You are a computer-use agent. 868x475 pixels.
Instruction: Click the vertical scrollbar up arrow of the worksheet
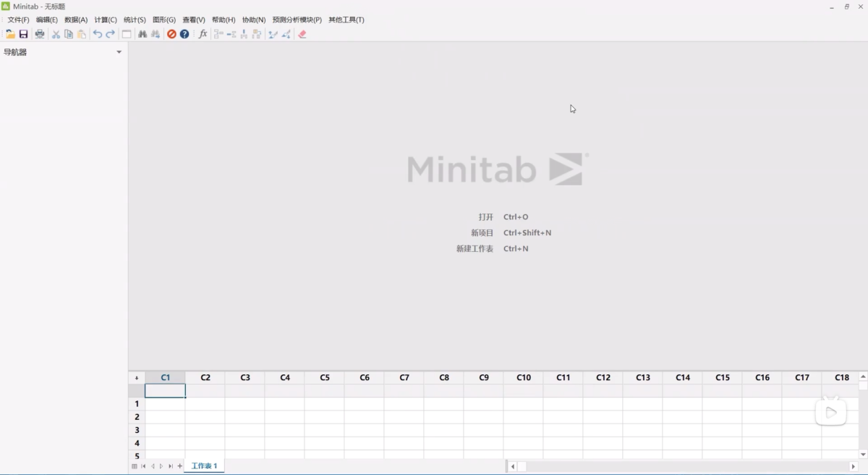863,377
